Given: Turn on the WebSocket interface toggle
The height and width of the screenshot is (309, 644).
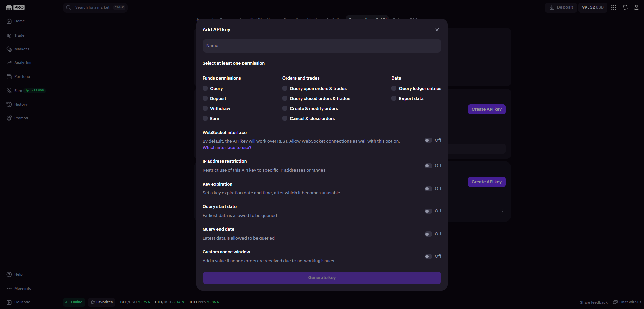Looking at the screenshot, I should (x=428, y=140).
